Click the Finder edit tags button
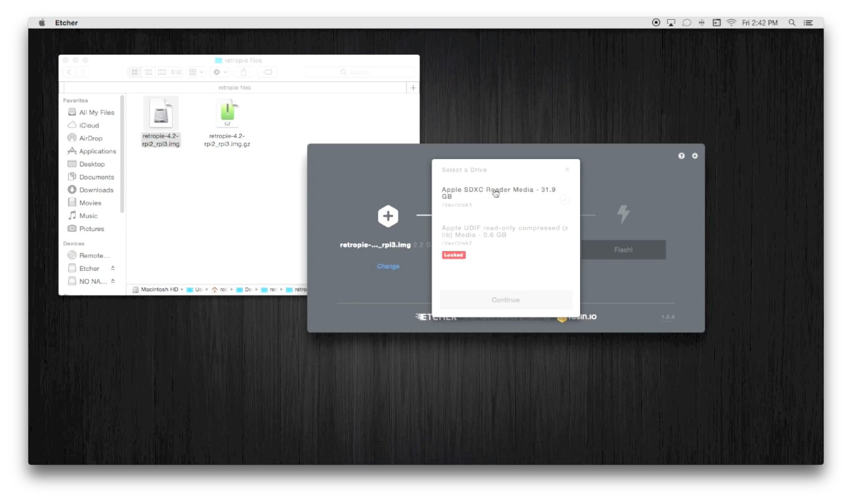This screenshot has height=504, width=852. [267, 72]
